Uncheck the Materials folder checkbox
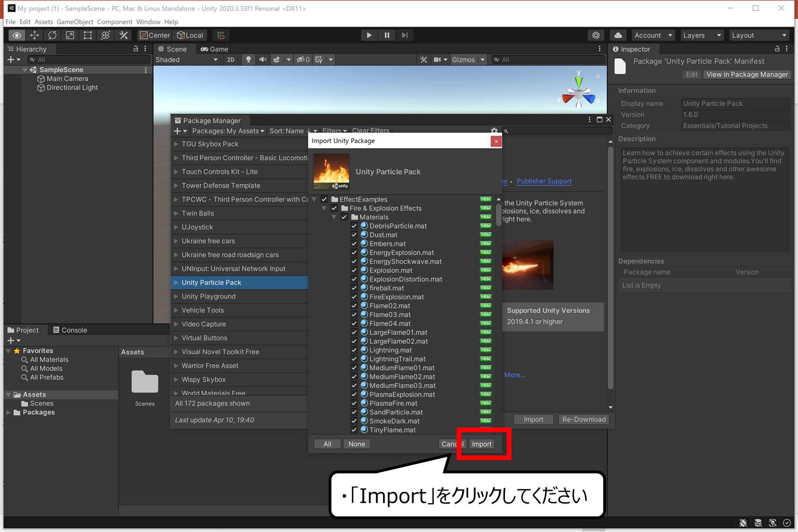Viewport: 798px width, 532px height. tap(344, 218)
